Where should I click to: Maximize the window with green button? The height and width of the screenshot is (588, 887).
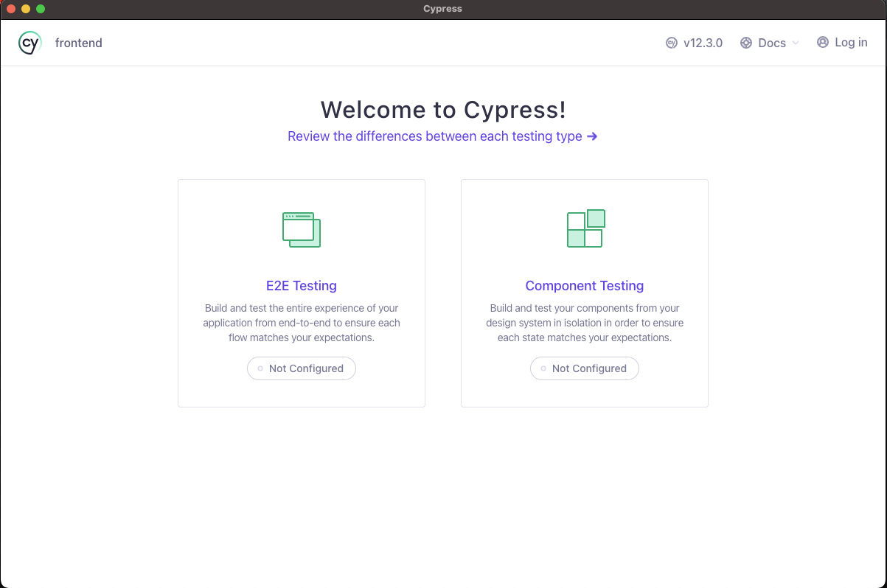pos(41,9)
